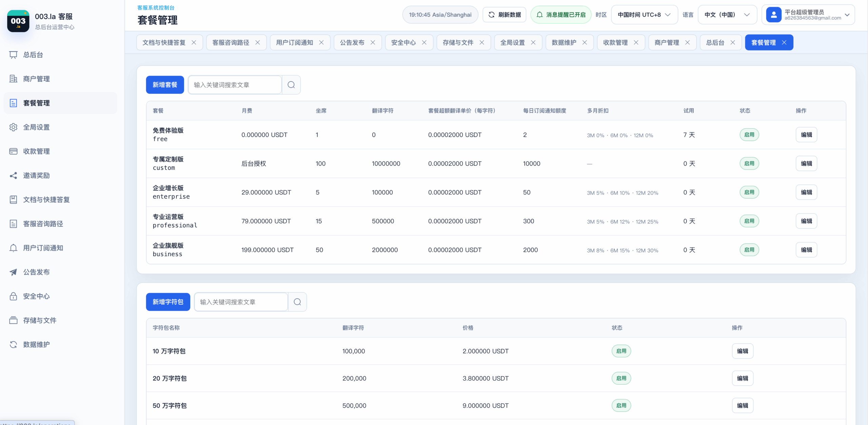Edit the 企业旗舰版 business plan
Viewport: 868px width, 425px height.
806,250
